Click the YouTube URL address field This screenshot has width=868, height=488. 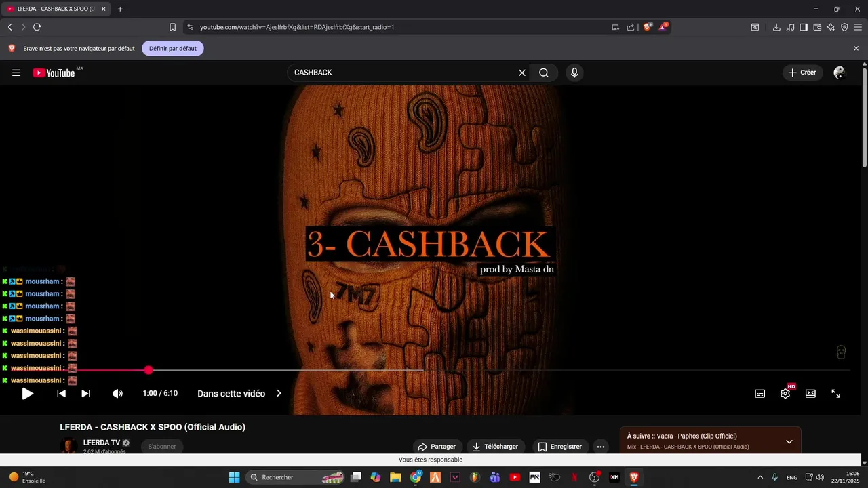[x=297, y=27]
